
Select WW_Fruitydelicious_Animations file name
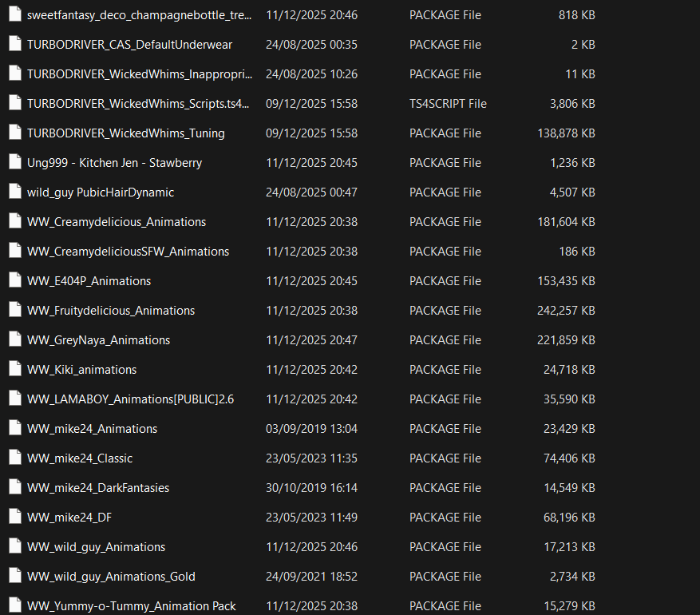pos(111,311)
